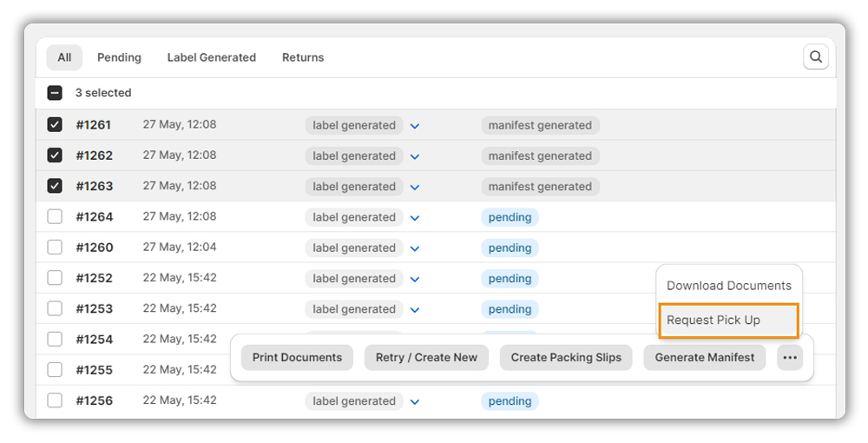
Task: Uncheck order #1263 checkbox
Action: click(x=55, y=186)
